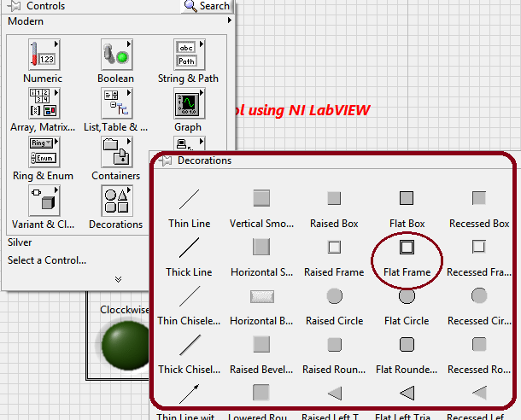Image resolution: width=521 pixels, height=420 pixels.
Task: Open the Ring & Enum palette
Action: (x=44, y=152)
